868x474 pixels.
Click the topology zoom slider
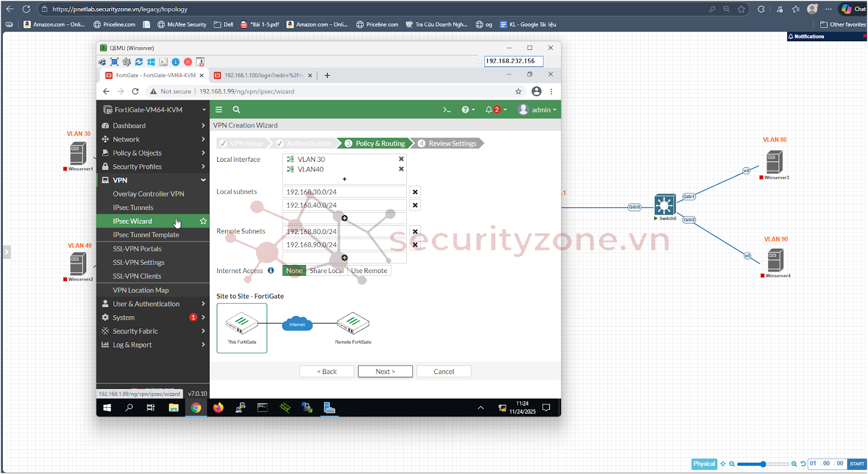pos(763,464)
